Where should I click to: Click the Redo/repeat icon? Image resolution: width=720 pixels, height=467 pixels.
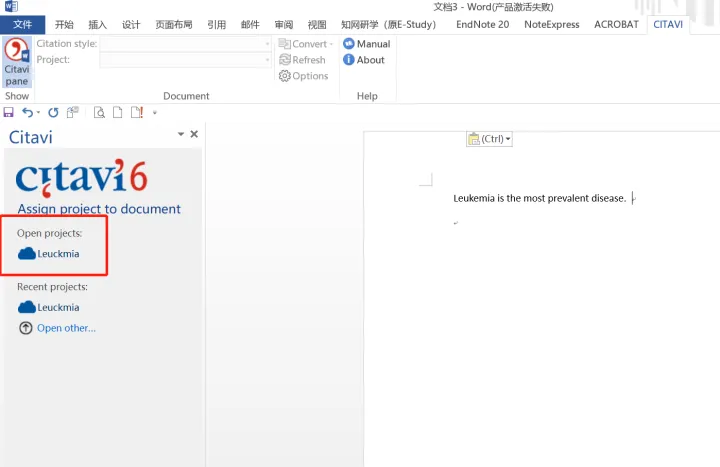(53, 113)
